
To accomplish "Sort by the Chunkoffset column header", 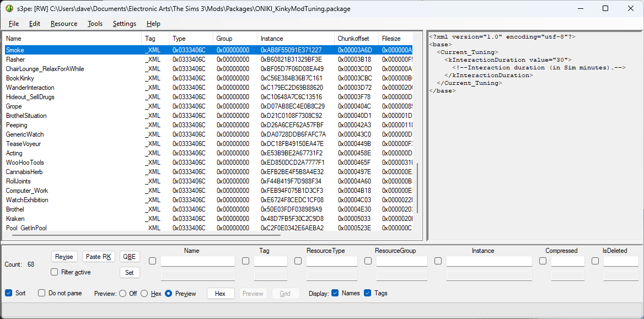I will click(356, 39).
